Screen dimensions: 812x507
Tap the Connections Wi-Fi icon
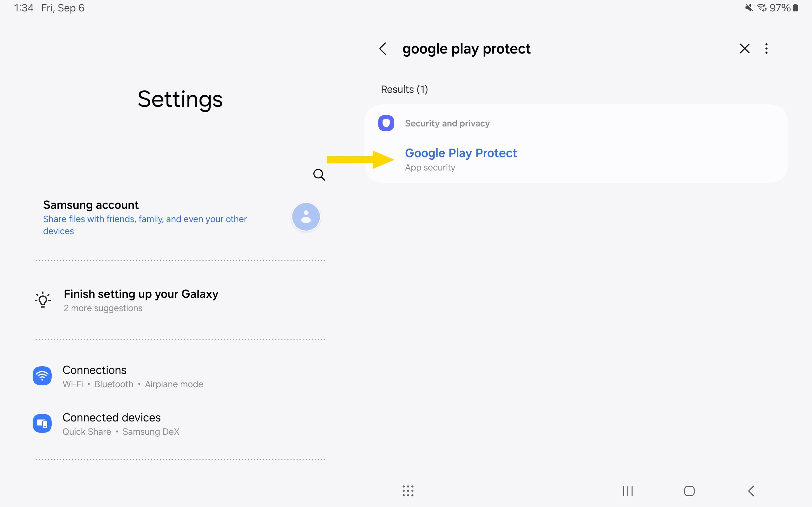[42, 375]
